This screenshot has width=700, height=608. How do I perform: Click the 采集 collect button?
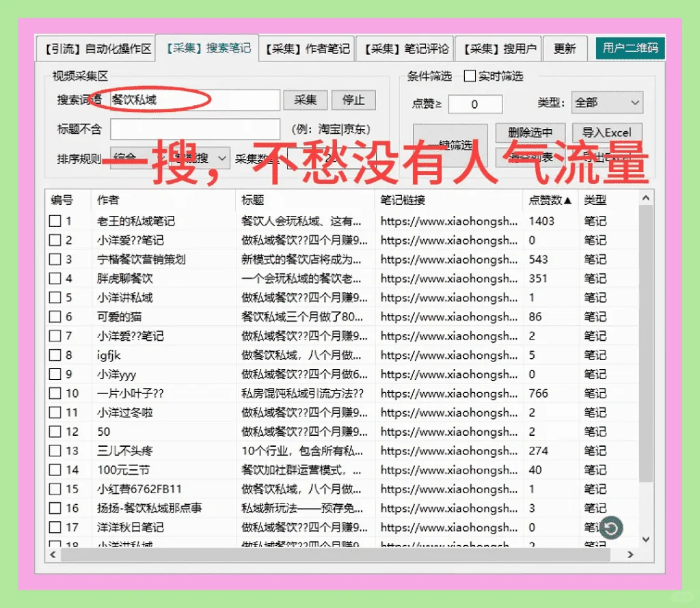(306, 100)
